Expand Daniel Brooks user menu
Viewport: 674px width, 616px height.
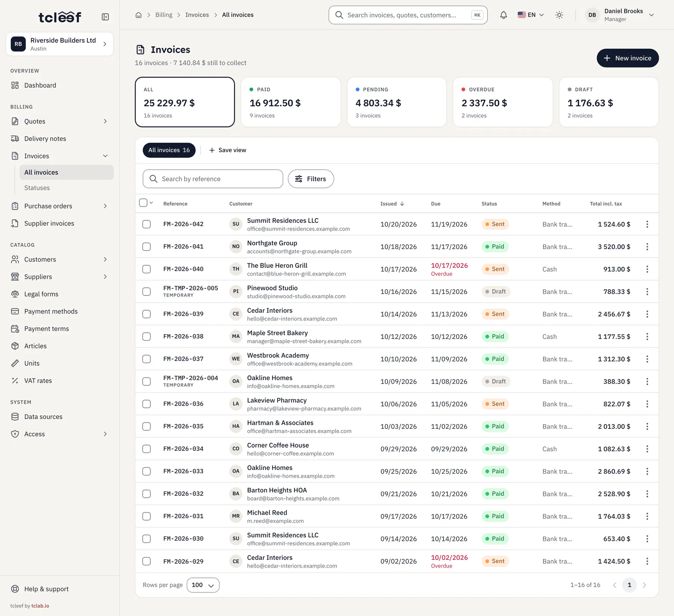coord(620,15)
